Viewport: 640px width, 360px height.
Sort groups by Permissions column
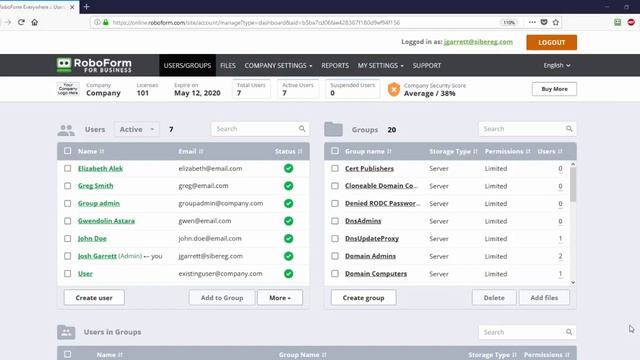click(x=507, y=151)
